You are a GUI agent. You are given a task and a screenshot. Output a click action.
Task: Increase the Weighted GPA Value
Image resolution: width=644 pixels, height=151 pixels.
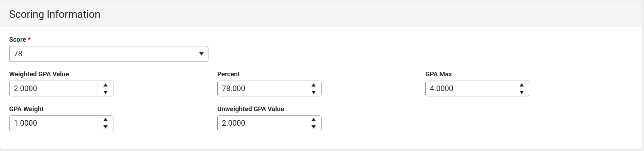tap(106, 85)
